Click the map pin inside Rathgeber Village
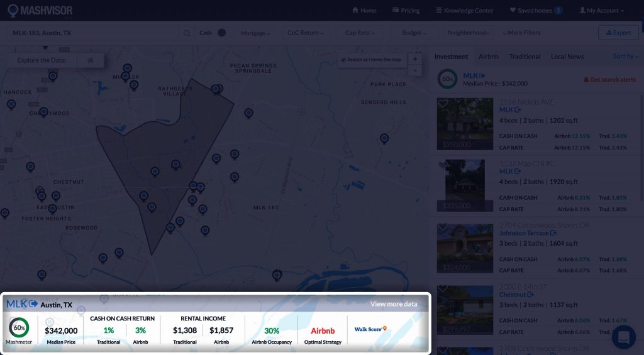This screenshot has width=644, height=355. 216,89
